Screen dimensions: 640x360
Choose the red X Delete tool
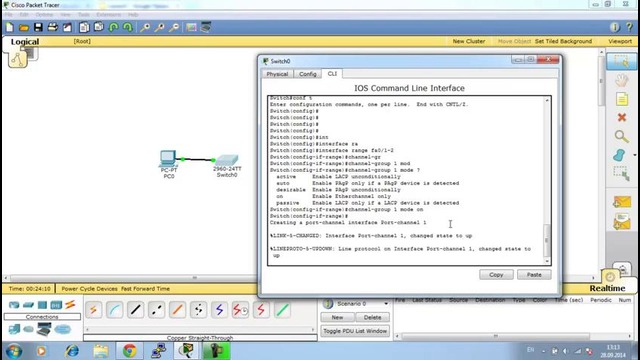point(622,118)
